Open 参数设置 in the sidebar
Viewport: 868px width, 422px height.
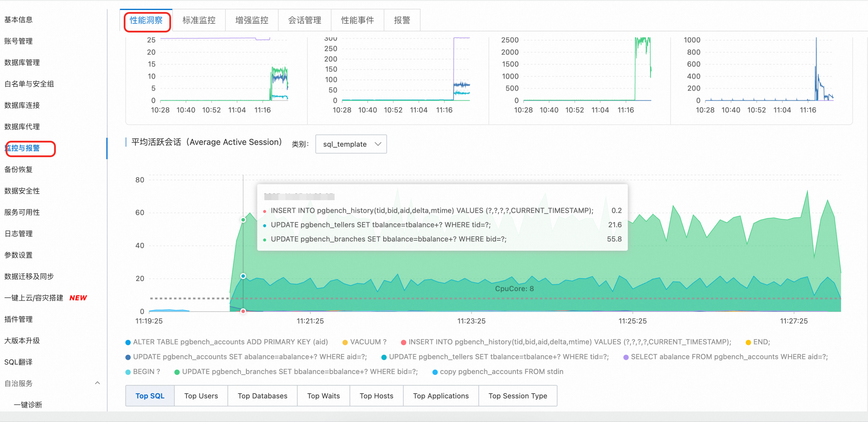(x=18, y=255)
